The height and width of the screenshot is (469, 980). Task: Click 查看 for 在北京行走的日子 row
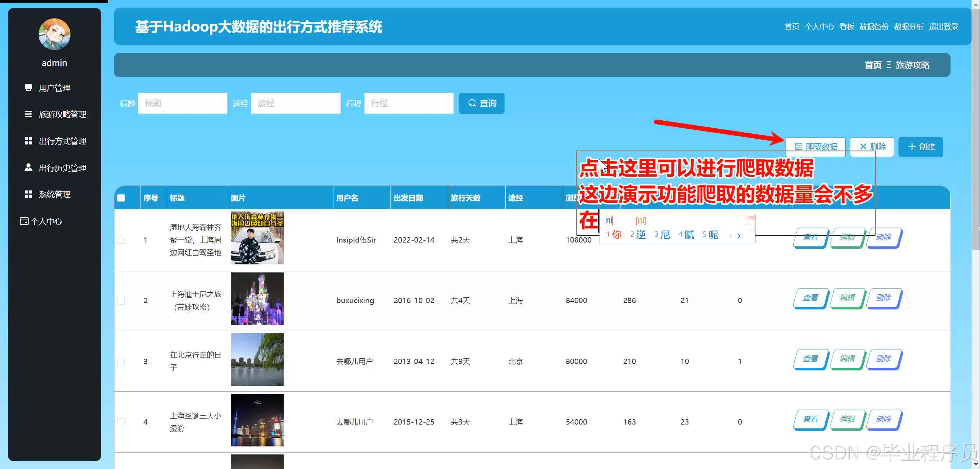[811, 359]
